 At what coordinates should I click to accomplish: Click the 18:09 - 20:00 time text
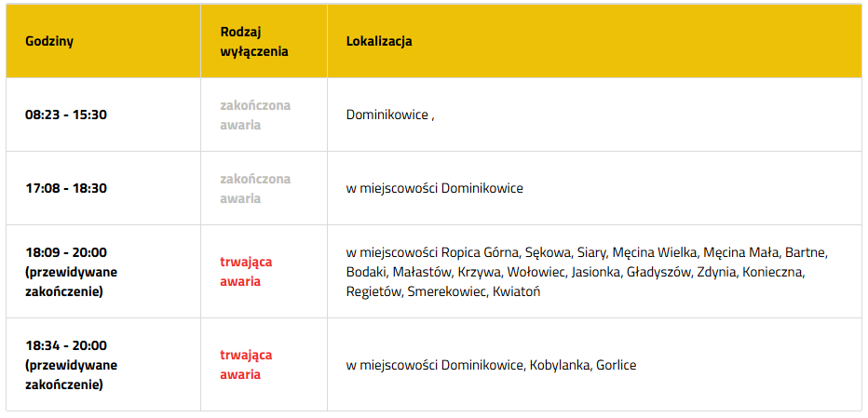[66, 252]
